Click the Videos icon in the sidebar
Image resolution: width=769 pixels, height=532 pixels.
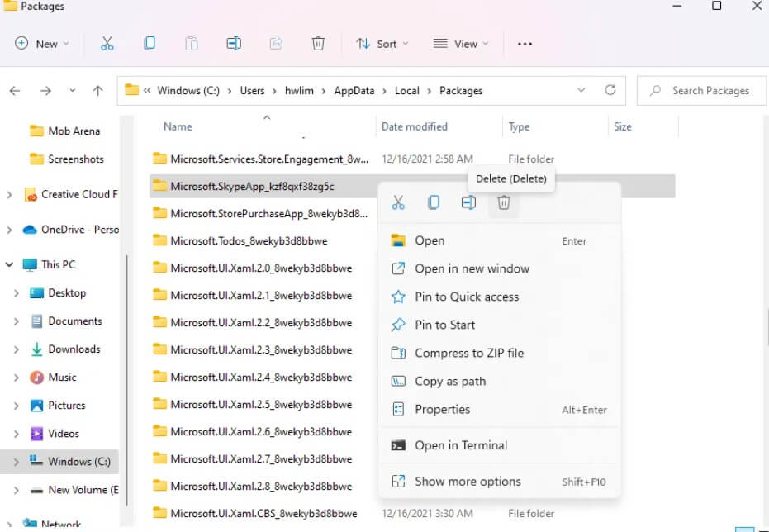tap(37, 434)
